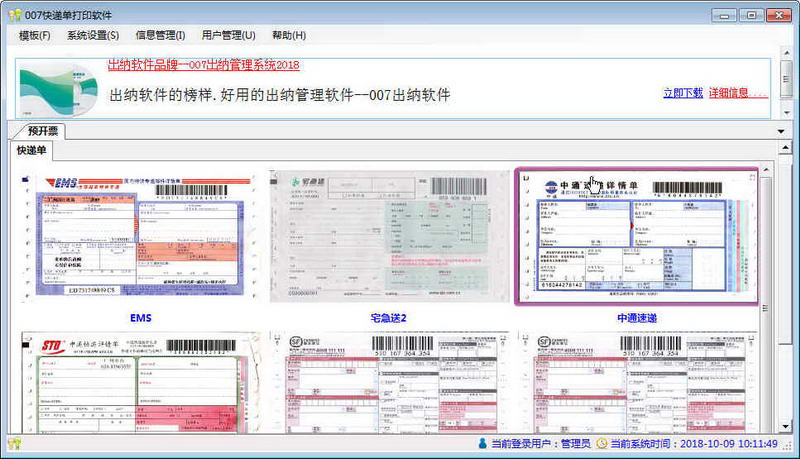800x459 pixels.
Task: Select the STO 申通 waybill template thumbnail
Action: [141, 384]
